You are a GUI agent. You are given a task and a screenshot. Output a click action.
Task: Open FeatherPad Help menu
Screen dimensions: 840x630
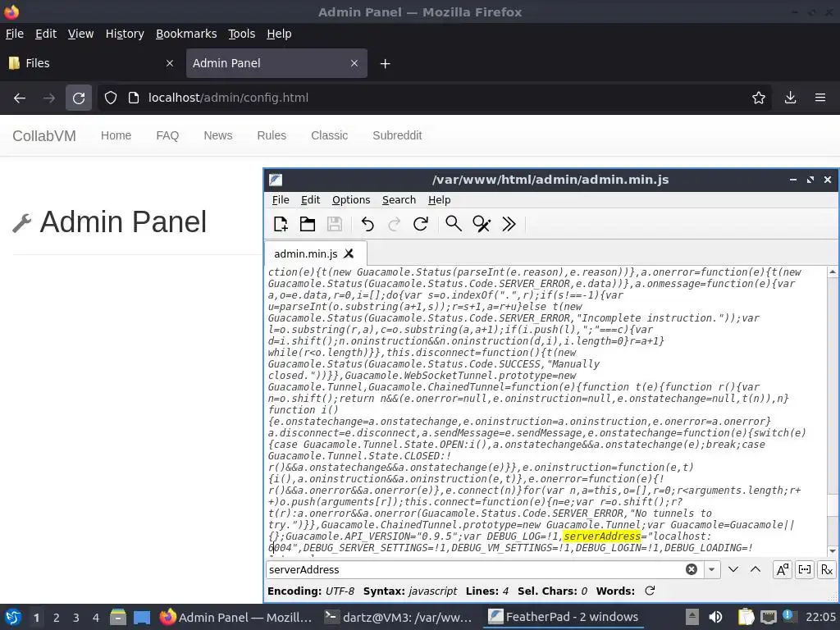440,200
